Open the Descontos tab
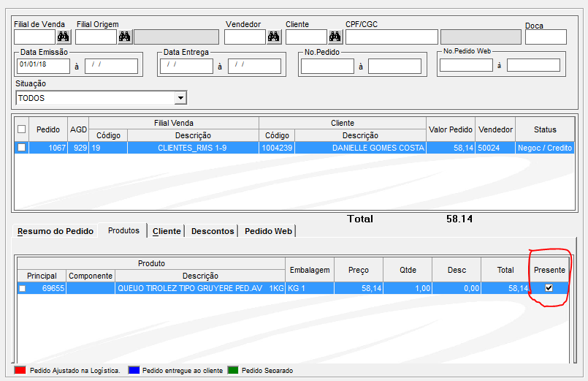The width and height of the screenshot is (588, 381). pyautogui.click(x=213, y=231)
